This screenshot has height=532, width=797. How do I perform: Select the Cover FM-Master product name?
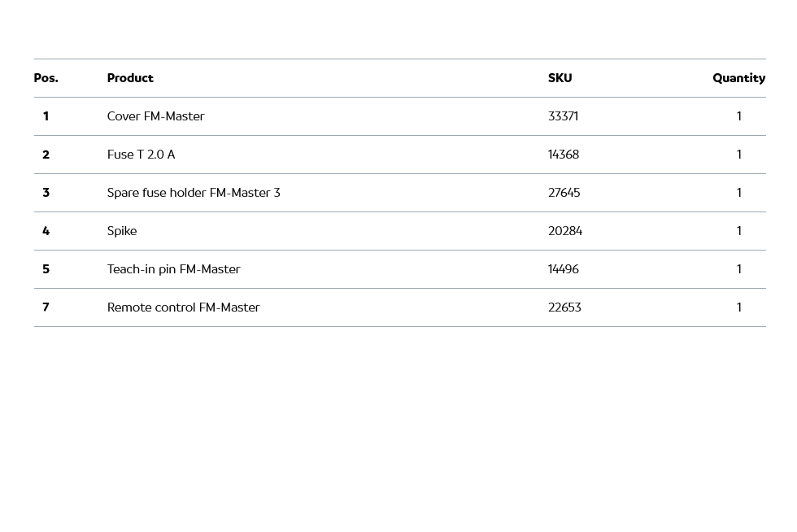coord(155,116)
